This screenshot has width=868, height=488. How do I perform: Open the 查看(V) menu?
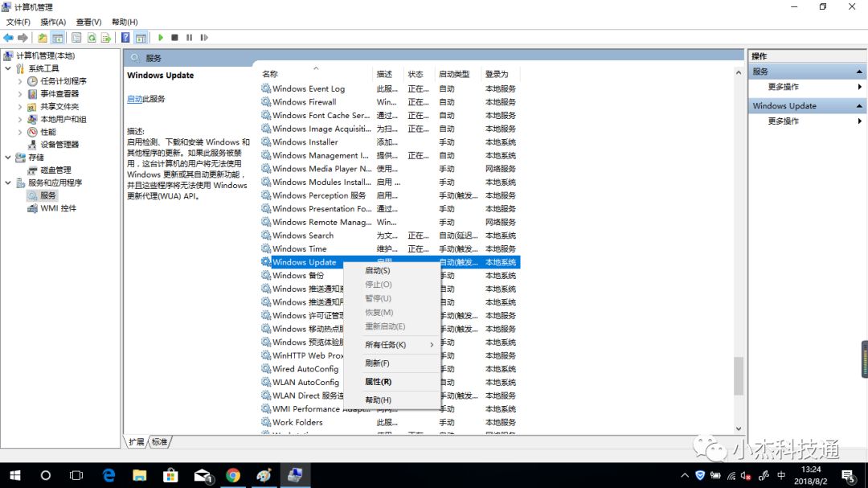88,23
